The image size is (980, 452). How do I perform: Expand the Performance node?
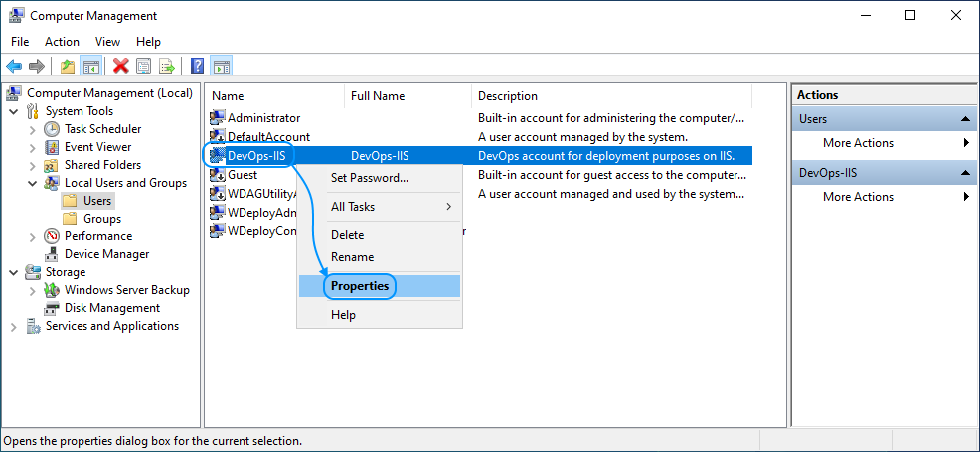33,237
